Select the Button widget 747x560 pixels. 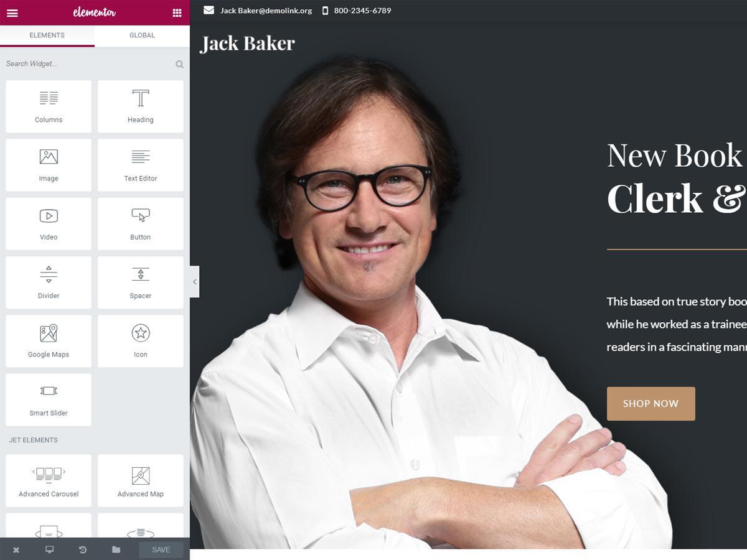pos(141,224)
